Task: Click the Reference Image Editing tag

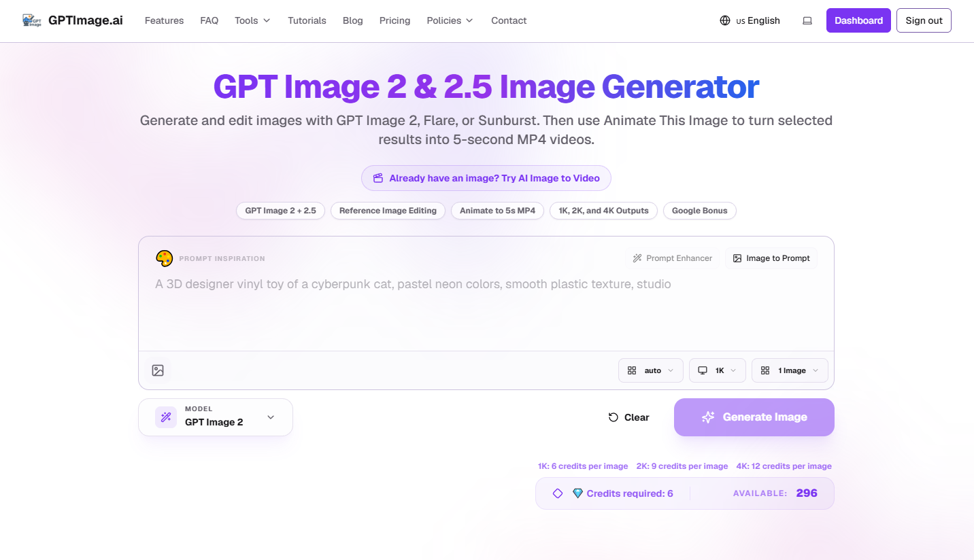Action: (x=388, y=211)
